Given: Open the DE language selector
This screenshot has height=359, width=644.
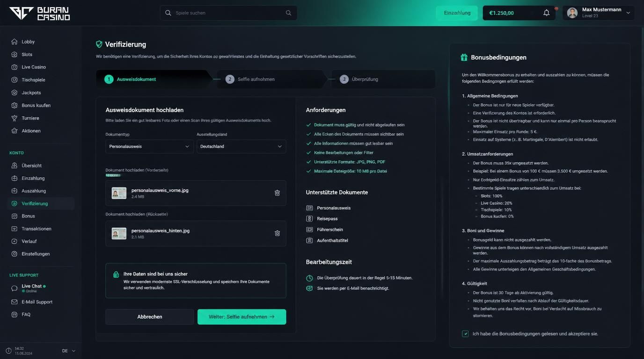Looking at the screenshot, I should [69, 351].
